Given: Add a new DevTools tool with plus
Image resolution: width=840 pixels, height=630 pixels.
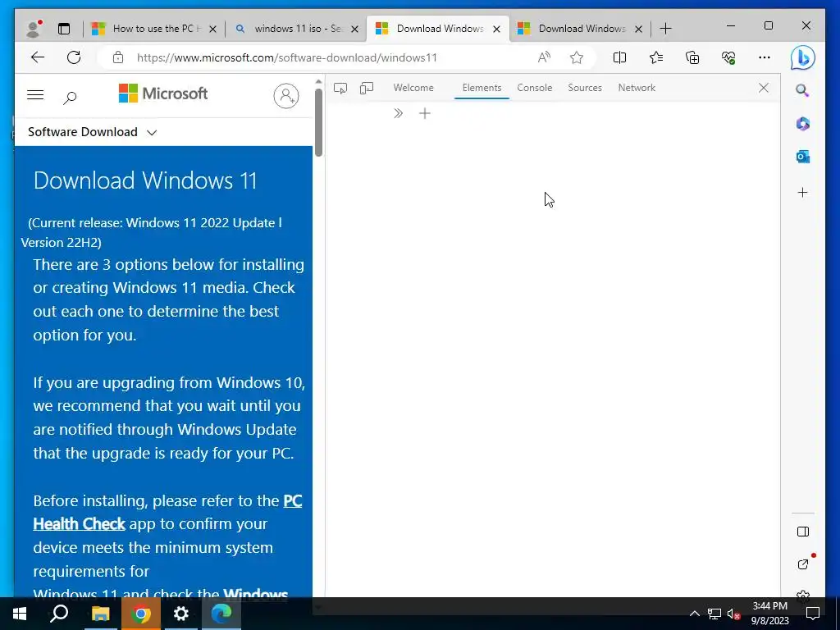Looking at the screenshot, I should point(425,113).
